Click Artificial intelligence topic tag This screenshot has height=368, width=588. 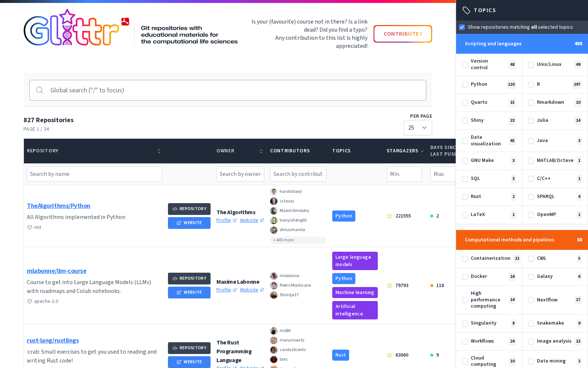(355, 310)
